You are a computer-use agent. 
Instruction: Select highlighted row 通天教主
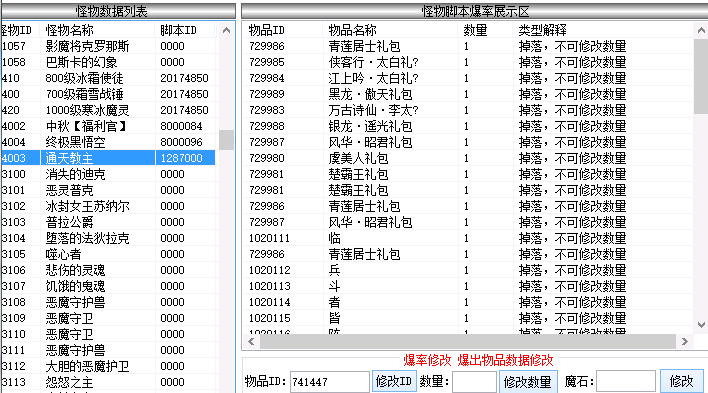click(108, 158)
